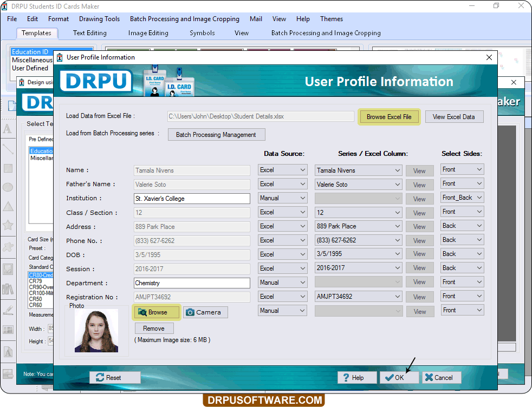The height and width of the screenshot is (407, 532).
Task: Open Help for User Profile dialog
Action: (357, 378)
